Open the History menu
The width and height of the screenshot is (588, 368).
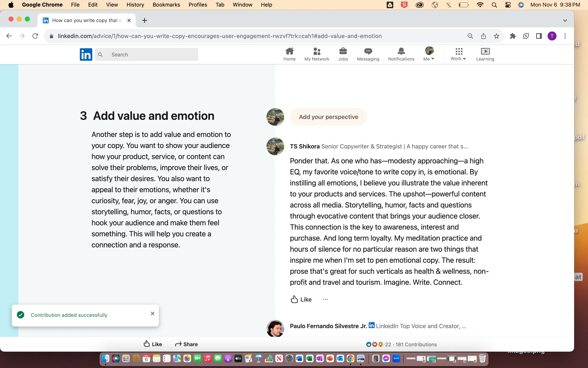click(135, 5)
